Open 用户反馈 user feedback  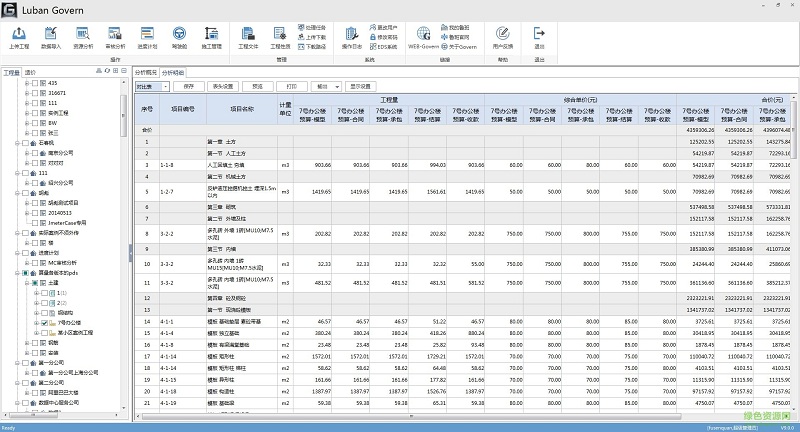(x=503, y=35)
